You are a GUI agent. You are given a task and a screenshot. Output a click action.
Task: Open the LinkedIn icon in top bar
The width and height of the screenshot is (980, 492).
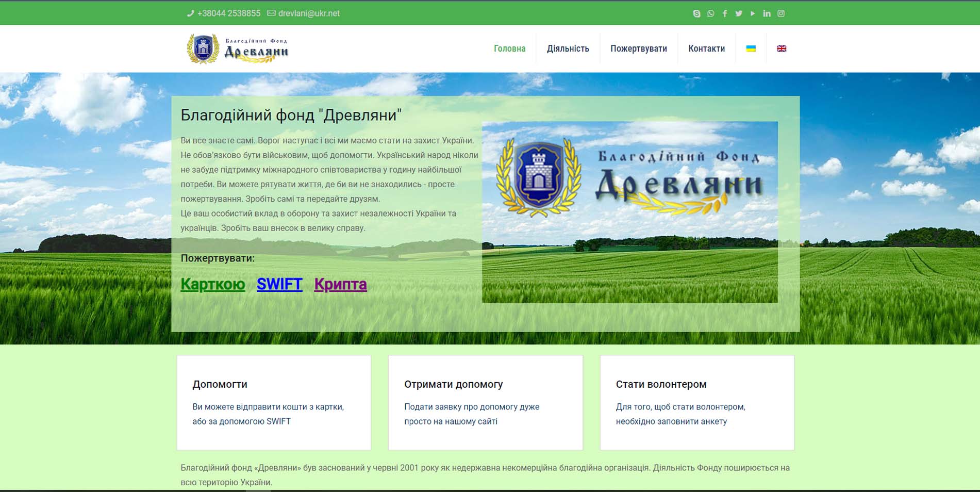(x=767, y=13)
